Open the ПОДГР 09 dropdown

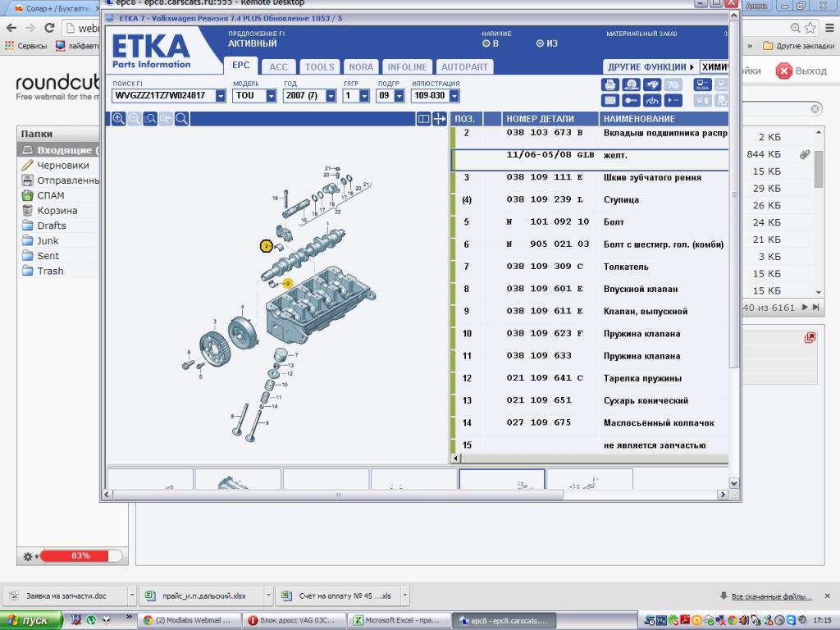[399, 96]
